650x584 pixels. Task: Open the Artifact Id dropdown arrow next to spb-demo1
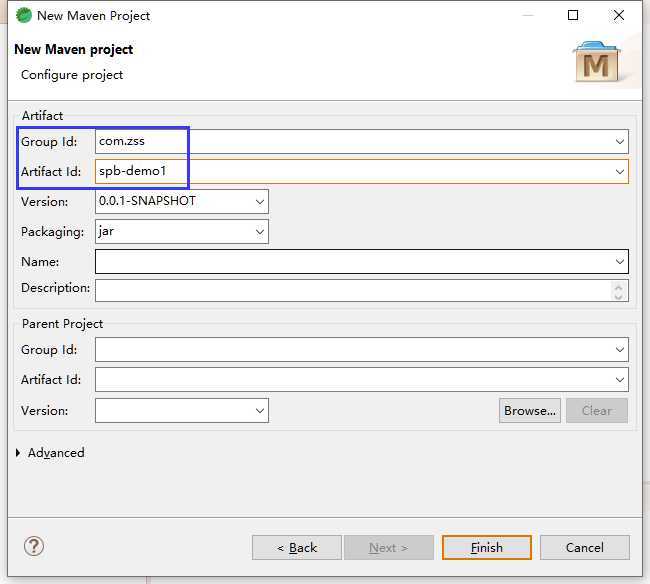(620, 172)
